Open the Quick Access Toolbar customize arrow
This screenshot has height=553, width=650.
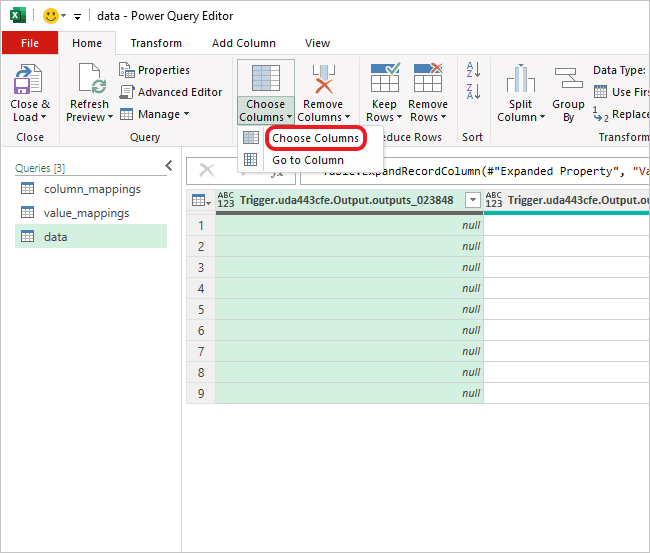78,17
